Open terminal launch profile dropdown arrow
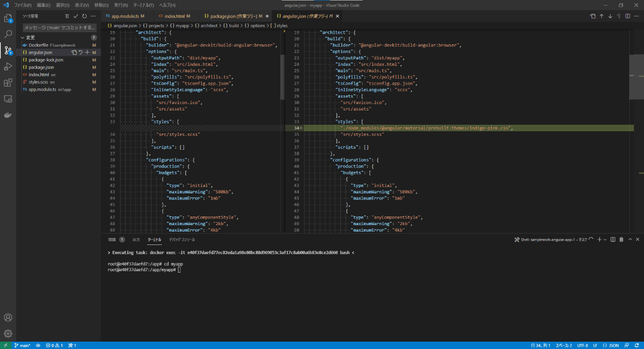The height and width of the screenshot is (349, 644). 605,239
